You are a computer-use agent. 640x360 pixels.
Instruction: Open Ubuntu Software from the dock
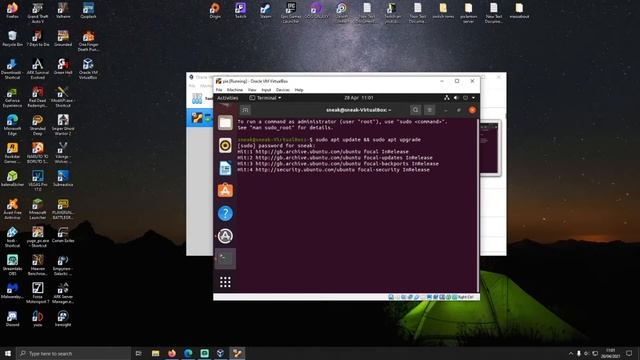[x=225, y=191]
